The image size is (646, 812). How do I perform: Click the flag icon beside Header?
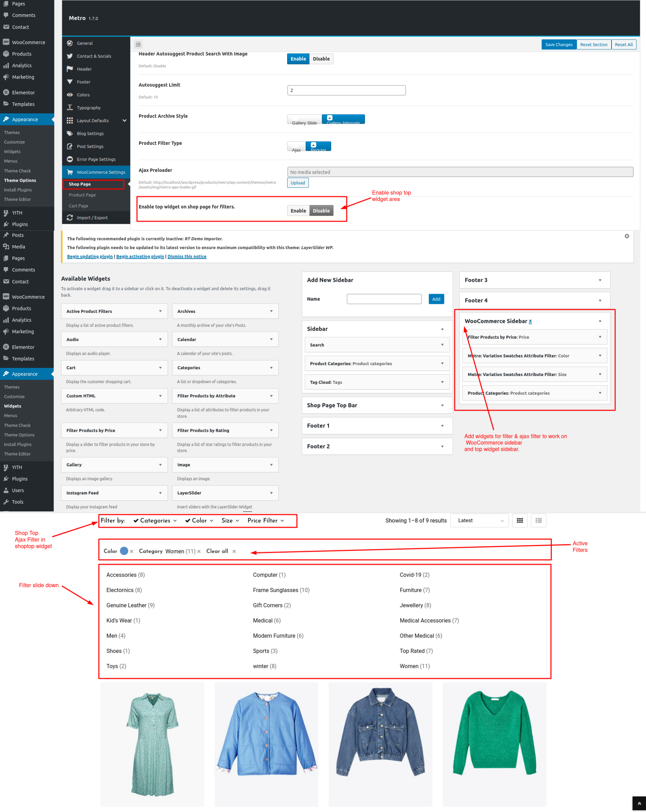[x=70, y=69]
